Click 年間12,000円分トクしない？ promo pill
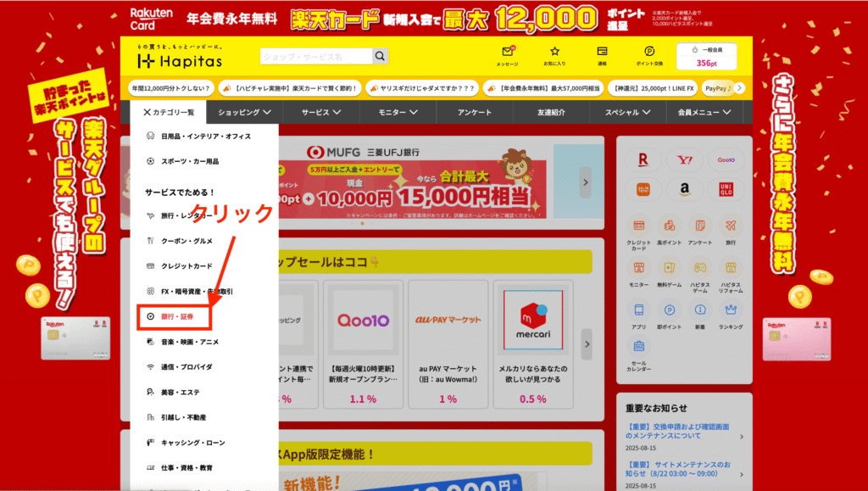868x491 pixels. [x=171, y=88]
